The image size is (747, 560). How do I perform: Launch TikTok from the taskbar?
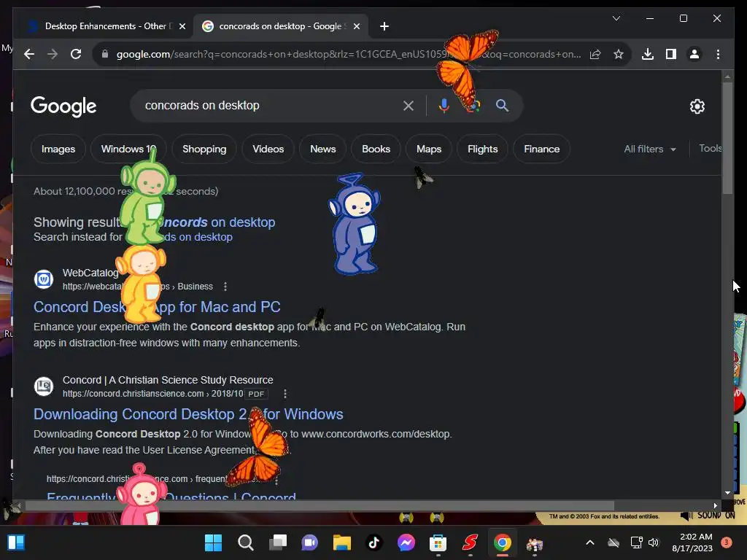tap(374, 542)
